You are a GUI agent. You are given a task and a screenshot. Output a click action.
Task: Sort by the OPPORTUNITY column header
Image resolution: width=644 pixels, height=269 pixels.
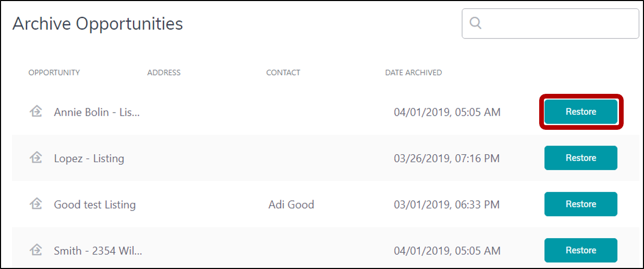click(x=54, y=72)
